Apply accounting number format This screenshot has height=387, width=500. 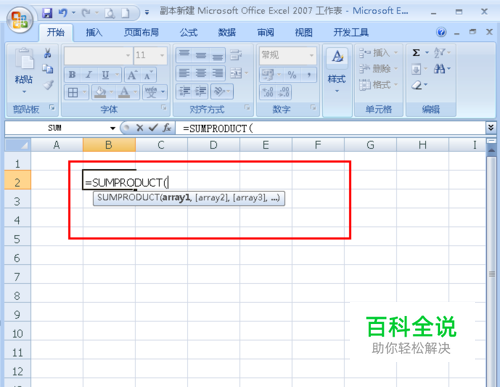pyautogui.click(x=268, y=75)
